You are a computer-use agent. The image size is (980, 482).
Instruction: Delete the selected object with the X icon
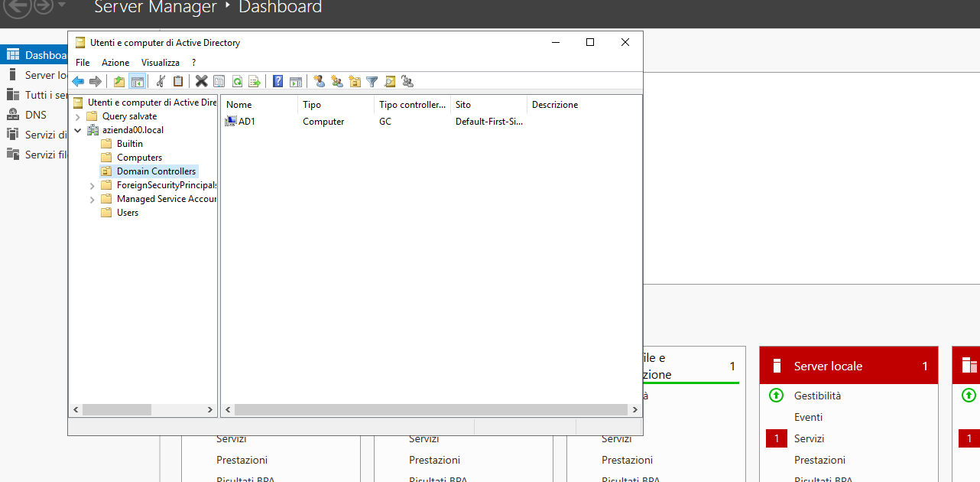(202, 81)
